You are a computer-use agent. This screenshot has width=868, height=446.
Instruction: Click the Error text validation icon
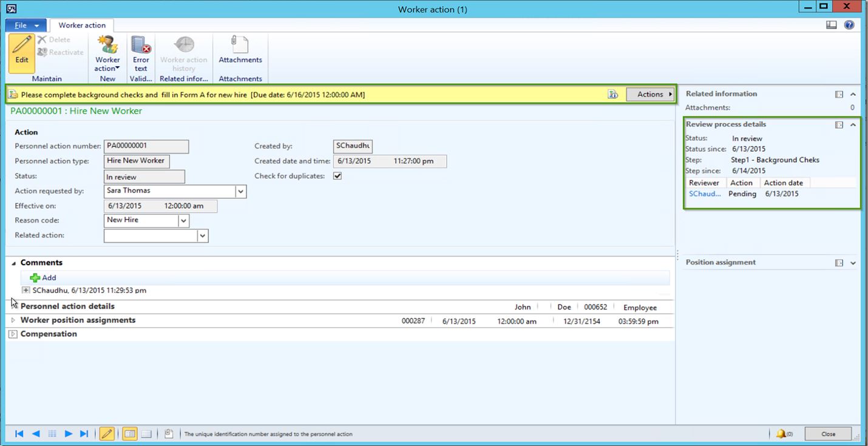click(141, 46)
